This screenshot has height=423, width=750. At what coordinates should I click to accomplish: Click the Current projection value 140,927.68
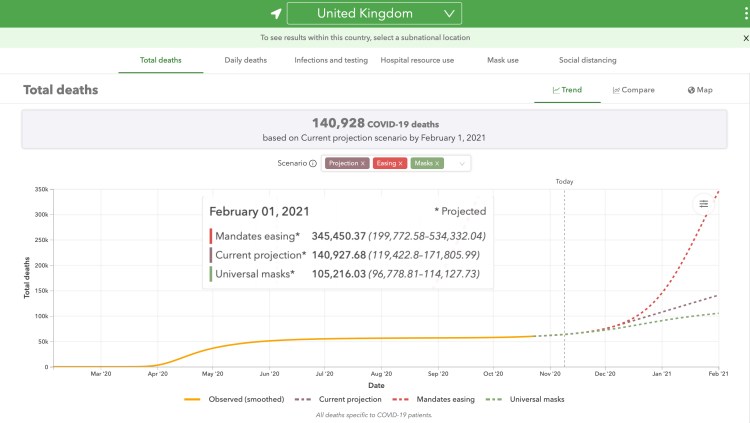[339, 255]
